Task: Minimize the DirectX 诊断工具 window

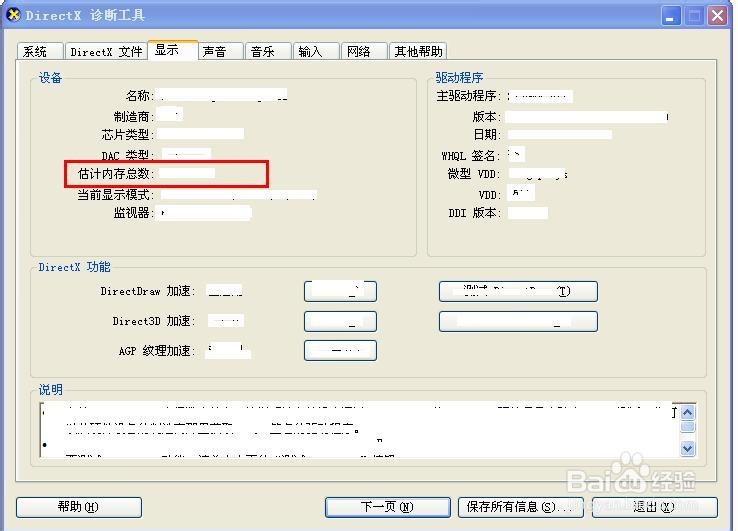Action: point(670,16)
